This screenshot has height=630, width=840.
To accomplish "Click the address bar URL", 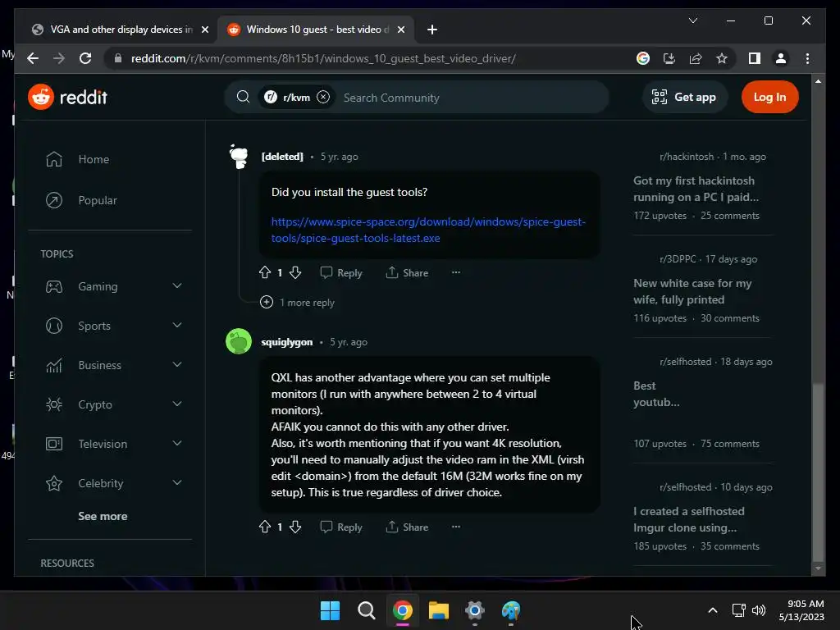I will coord(323,58).
